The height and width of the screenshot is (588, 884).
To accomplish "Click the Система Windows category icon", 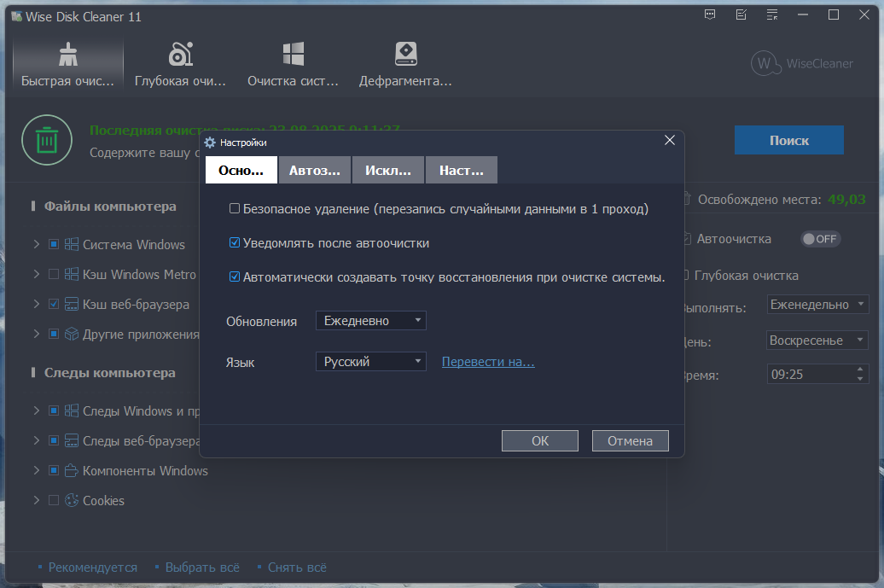I will click(x=72, y=244).
